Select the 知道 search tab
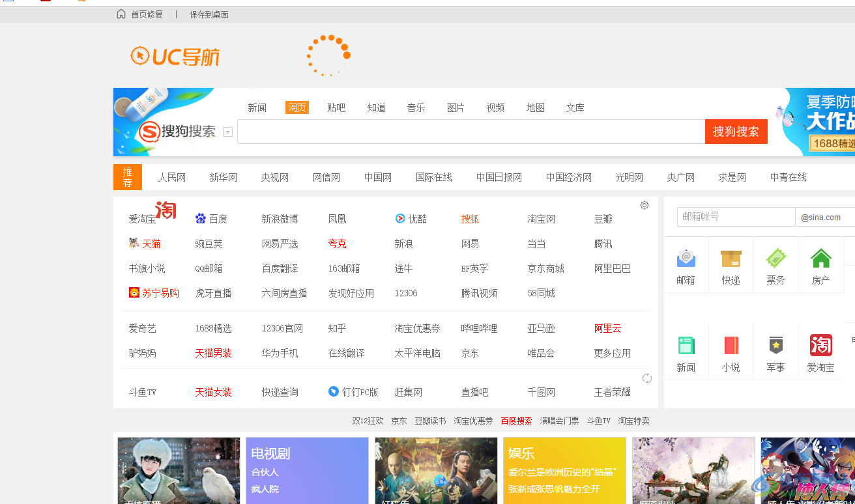This screenshot has width=855, height=504. coord(376,108)
